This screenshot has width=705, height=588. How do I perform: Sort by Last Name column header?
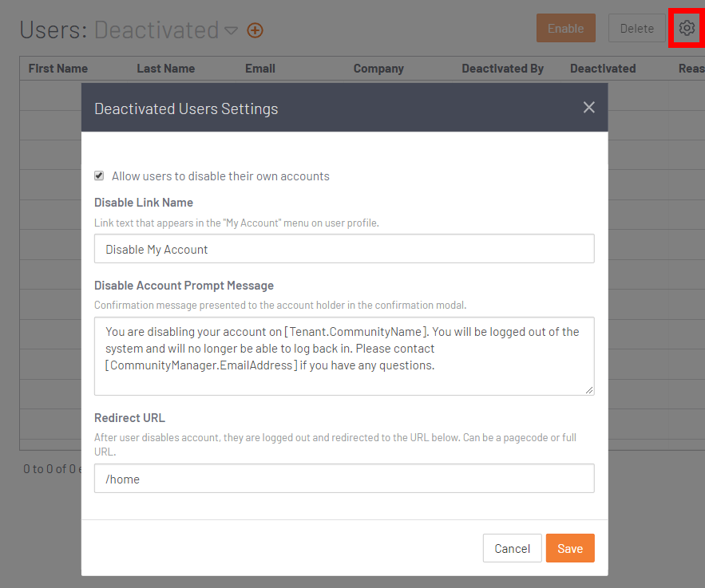pyautogui.click(x=166, y=69)
